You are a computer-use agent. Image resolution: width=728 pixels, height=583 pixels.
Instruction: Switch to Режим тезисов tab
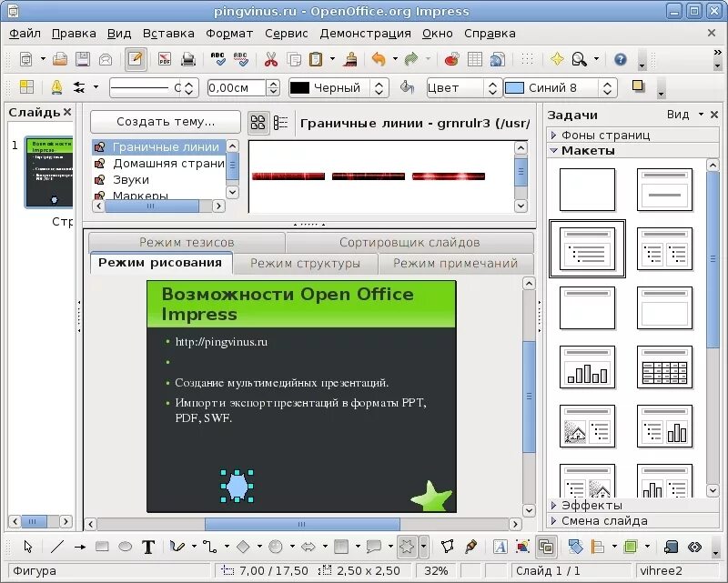(187, 242)
